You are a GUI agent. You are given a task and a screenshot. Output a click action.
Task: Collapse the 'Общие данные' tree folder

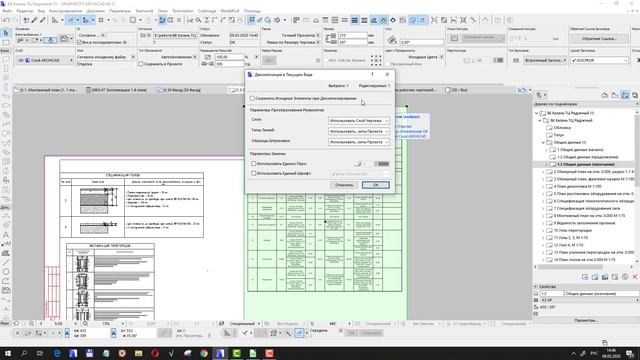coord(543,142)
